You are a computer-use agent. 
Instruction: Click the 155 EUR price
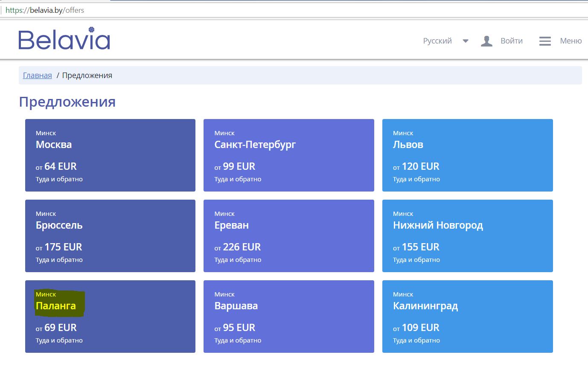421,247
